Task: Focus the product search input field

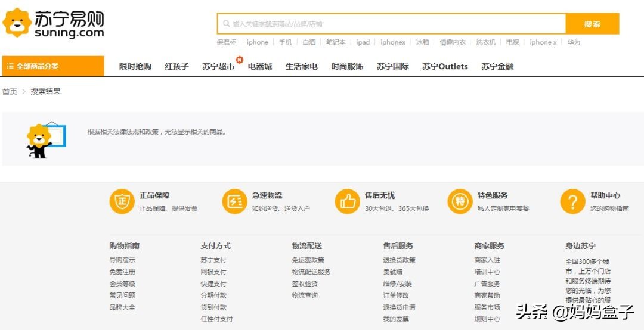Action: [x=394, y=24]
